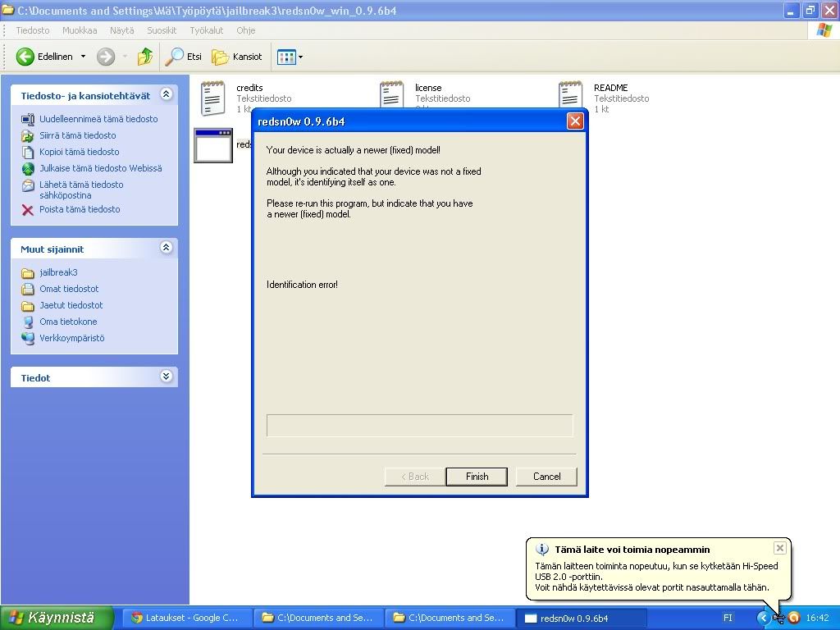
Task: Open Verkkoympäristö location
Action: click(x=72, y=338)
